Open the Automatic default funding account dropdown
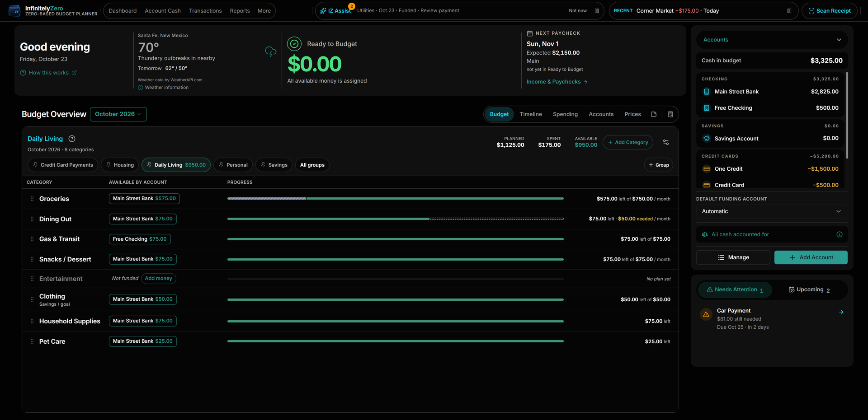This screenshot has width=868, height=420. click(x=772, y=211)
